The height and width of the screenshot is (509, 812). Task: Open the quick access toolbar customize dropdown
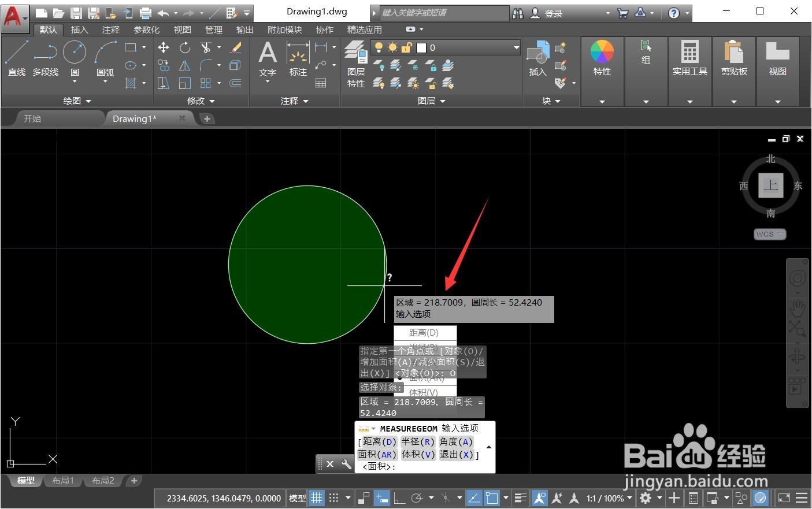247,13
